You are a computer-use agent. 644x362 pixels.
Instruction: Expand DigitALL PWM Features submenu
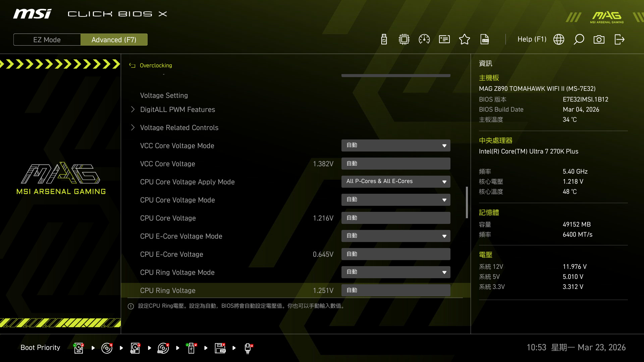coord(177,110)
